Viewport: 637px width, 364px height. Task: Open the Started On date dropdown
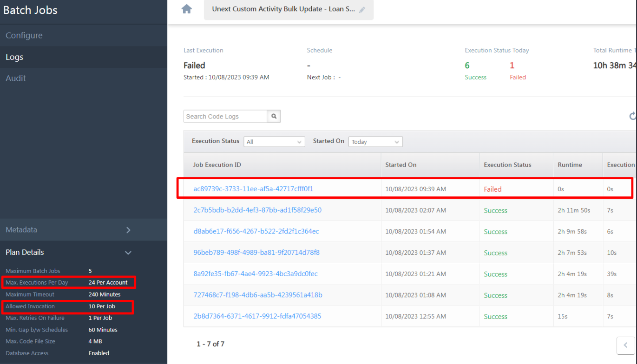click(x=375, y=142)
